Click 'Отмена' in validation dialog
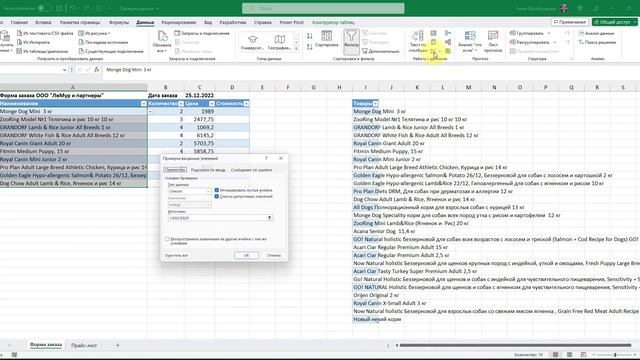Screen dimensions: 640x360 tap(274, 255)
